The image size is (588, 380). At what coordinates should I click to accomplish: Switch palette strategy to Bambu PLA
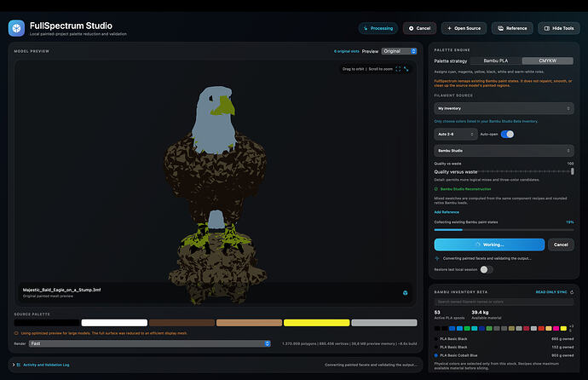(495, 60)
